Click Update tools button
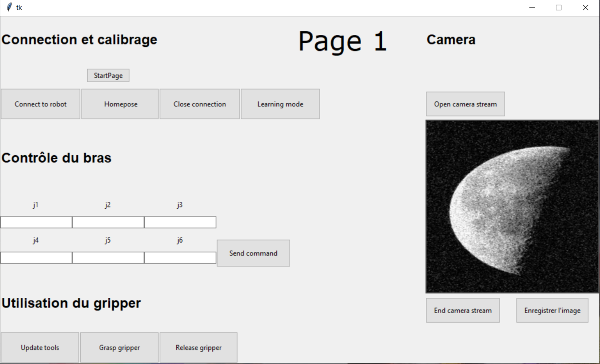The image size is (600, 364). click(x=40, y=348)
